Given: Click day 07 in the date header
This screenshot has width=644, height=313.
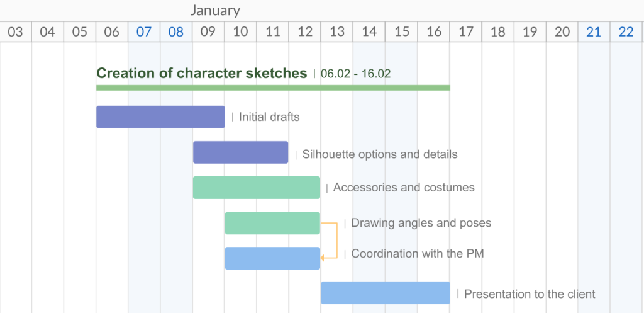Looking at the screenshot, I should click(144, 32).
